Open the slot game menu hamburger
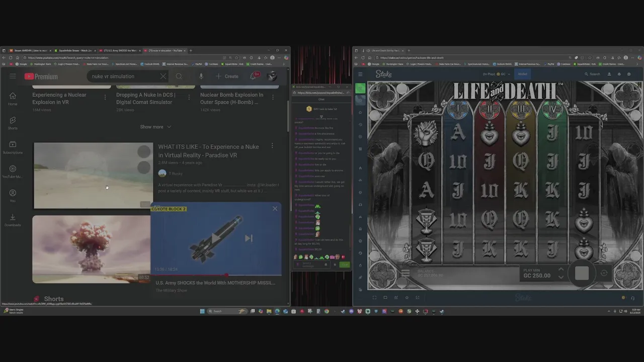644x362 pixels. (406, 274)
